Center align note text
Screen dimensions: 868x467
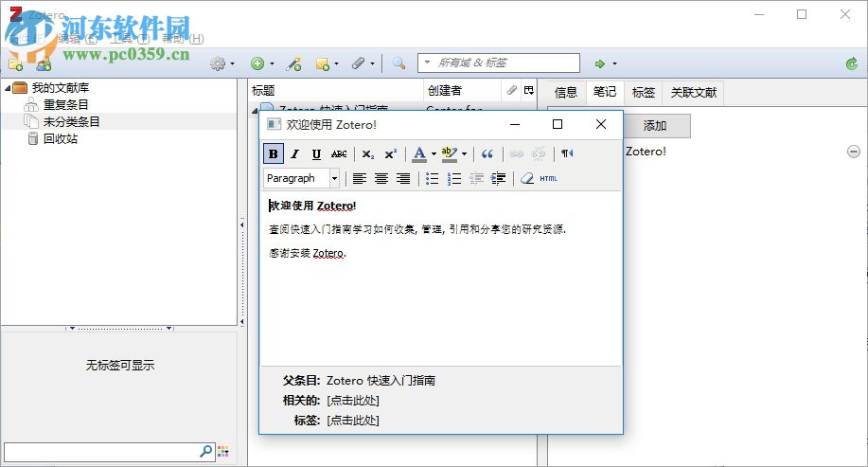[x=381, y=178]
